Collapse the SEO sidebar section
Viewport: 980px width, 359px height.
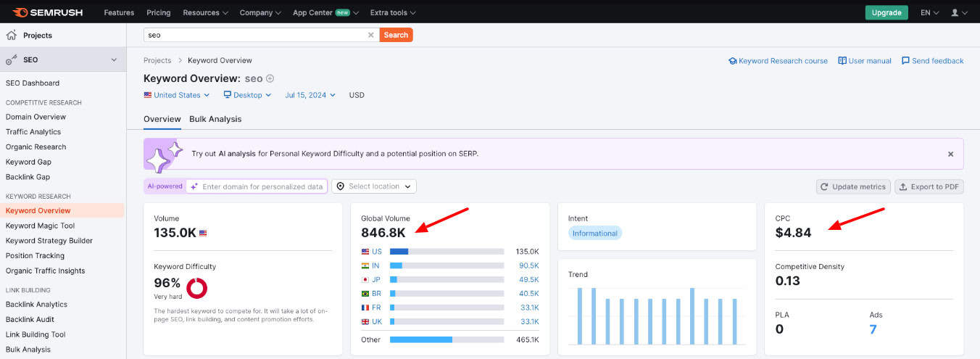pyautogui.click(x=114, y=59)
